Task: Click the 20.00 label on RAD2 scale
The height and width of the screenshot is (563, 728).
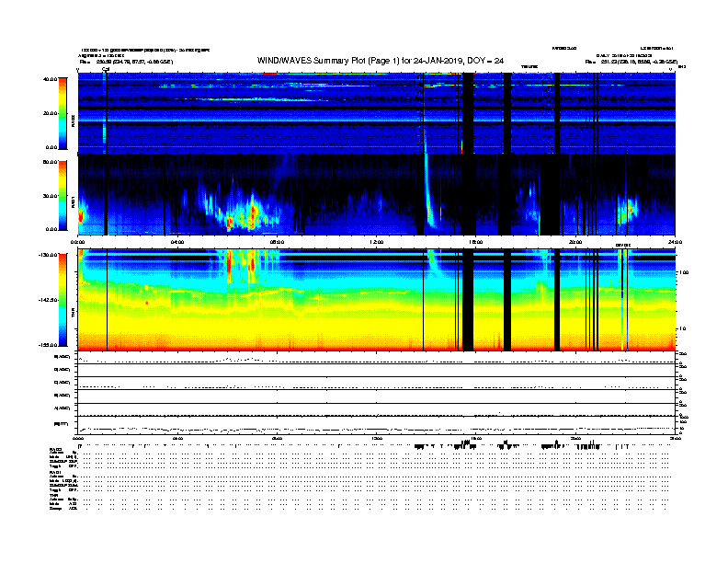Action: (x=50, y=113)
